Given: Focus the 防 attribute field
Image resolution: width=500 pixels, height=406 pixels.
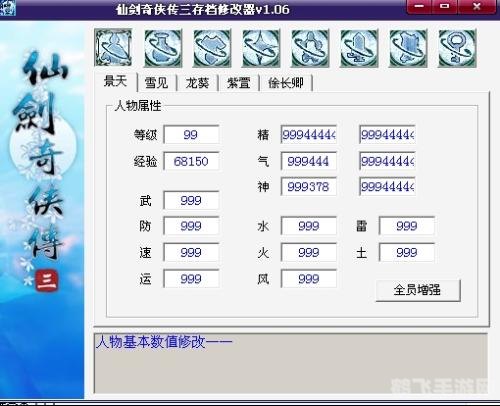Looking at the screenshot, I should coord(191,226).
